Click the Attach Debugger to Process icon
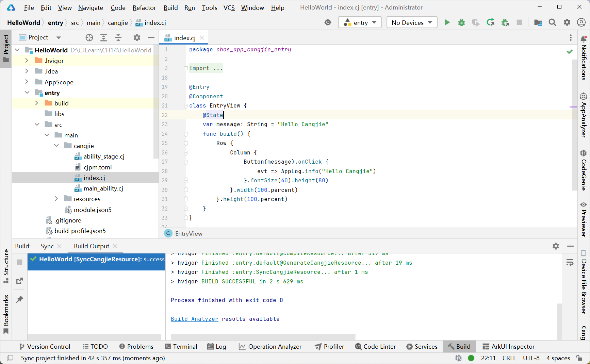Viewport: 590px width, 364px height. 505,22
